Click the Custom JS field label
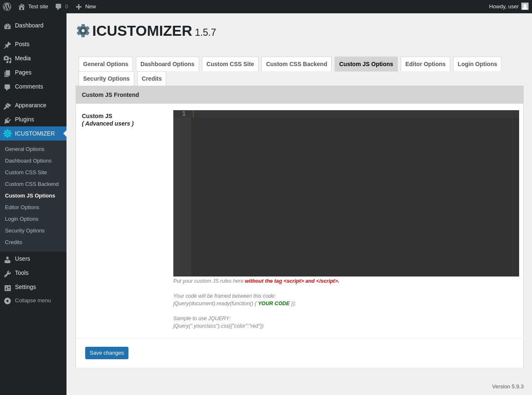532x395 pixels. 108,120
